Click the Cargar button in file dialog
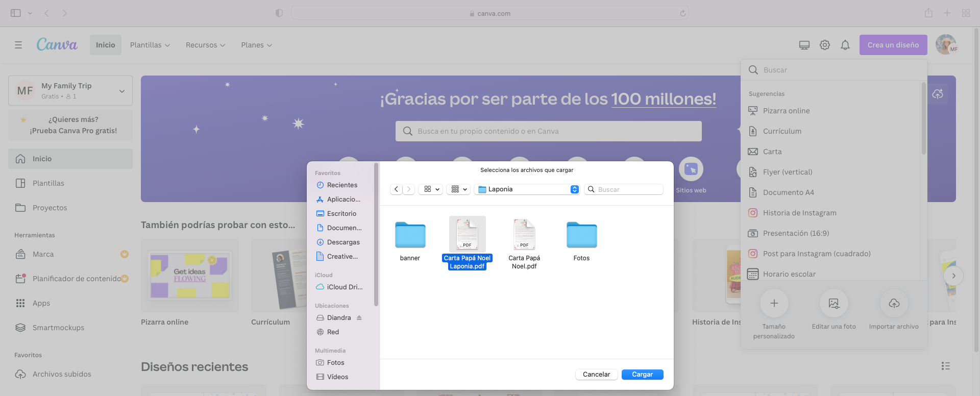Image resolution: width=980 pixels, height=396 pixels. click(642, 375)
